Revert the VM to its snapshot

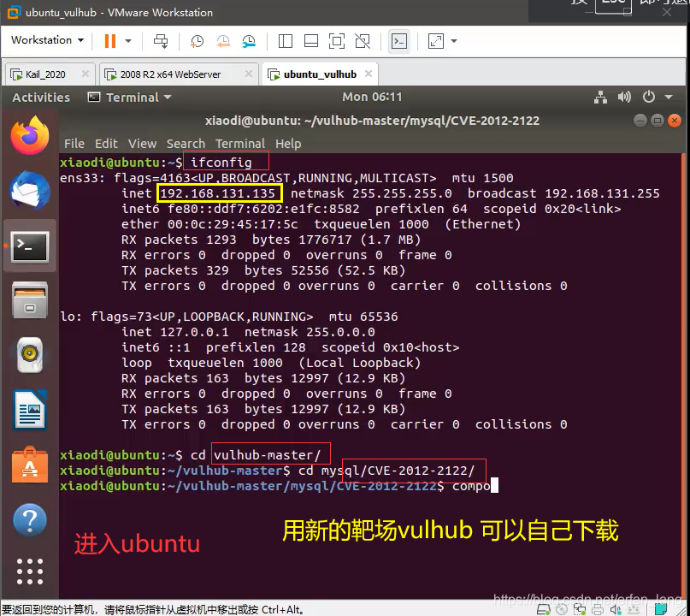[x=223, y=41]
